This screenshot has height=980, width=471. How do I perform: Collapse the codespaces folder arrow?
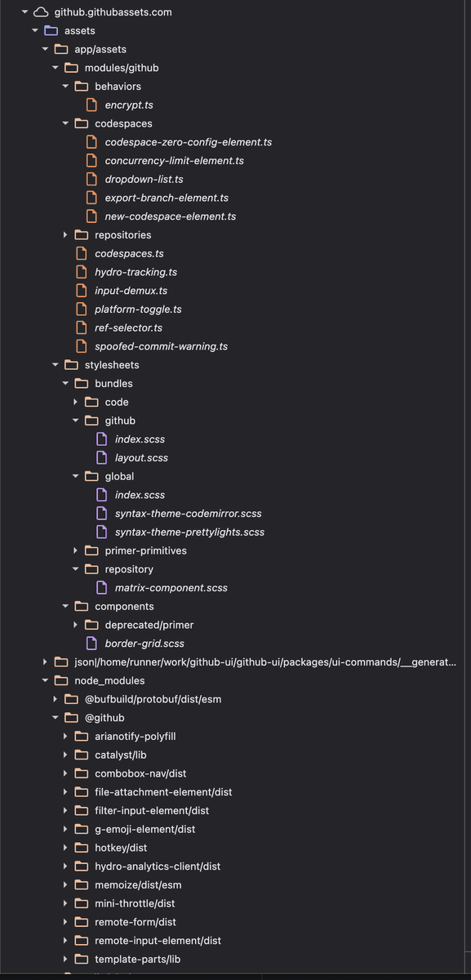[x=65, y=124]
